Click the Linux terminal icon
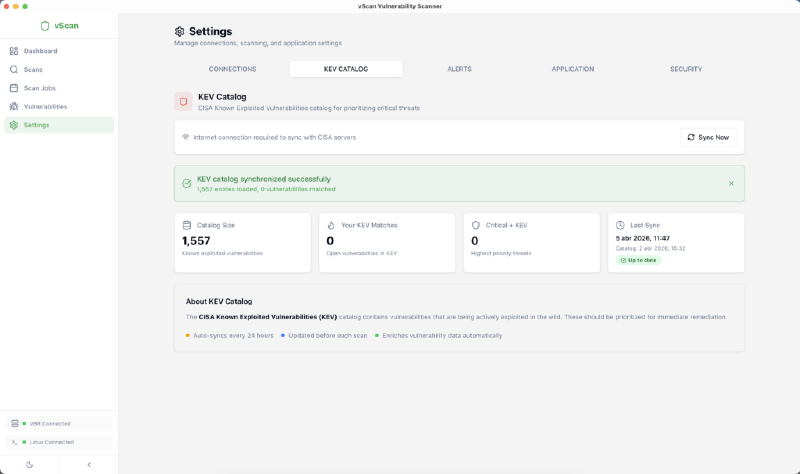The image size is (800, 474). coord(14,442)
